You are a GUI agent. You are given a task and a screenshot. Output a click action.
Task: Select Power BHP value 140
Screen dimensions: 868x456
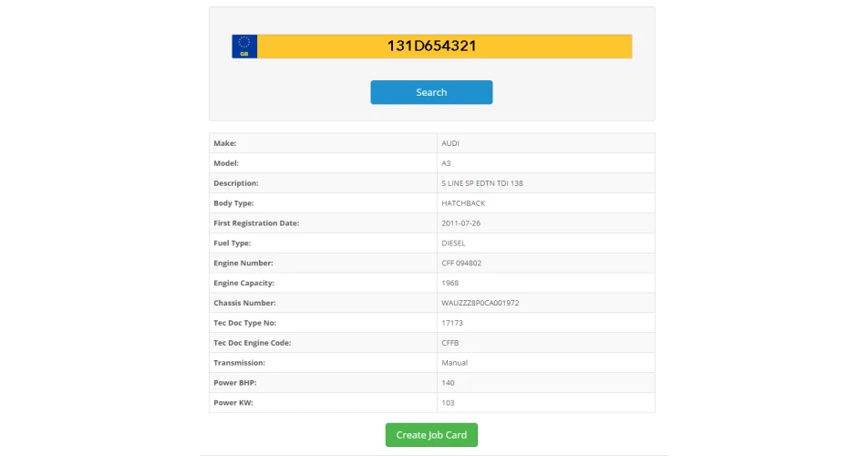pyautogui.click(x=448, y=382)
